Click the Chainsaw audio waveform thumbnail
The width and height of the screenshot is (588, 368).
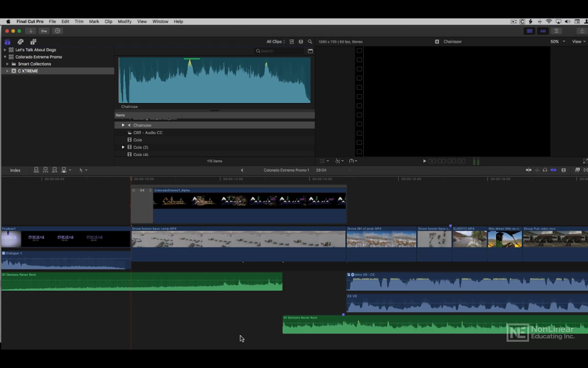tap(215, 80)
